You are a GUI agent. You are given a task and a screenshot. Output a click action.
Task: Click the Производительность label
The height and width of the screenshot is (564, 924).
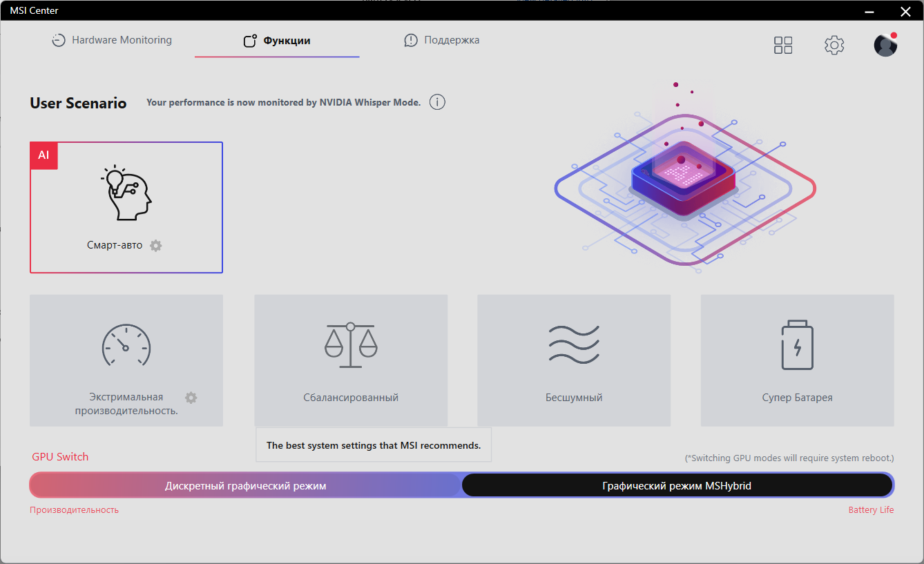(74, 510)
